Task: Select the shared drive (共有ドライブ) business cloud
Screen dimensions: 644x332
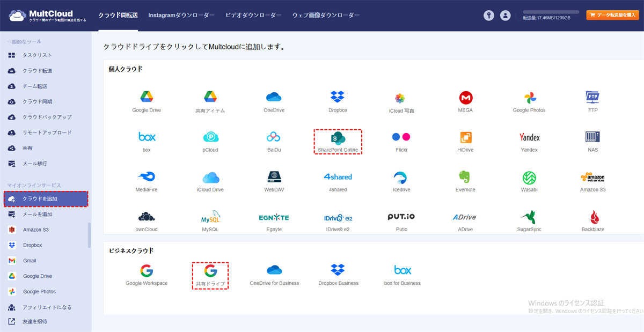Action: coord(210,275)
